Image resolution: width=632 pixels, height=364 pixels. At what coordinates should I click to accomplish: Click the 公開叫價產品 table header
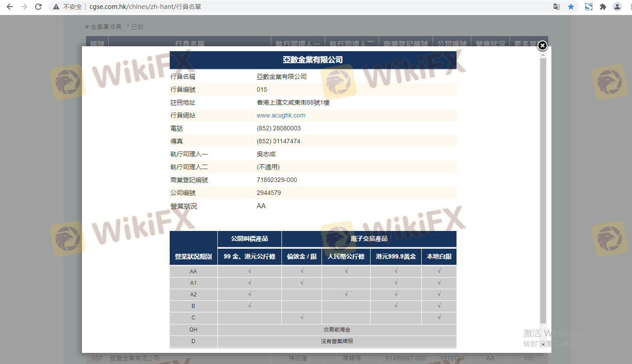click(249, 239)
